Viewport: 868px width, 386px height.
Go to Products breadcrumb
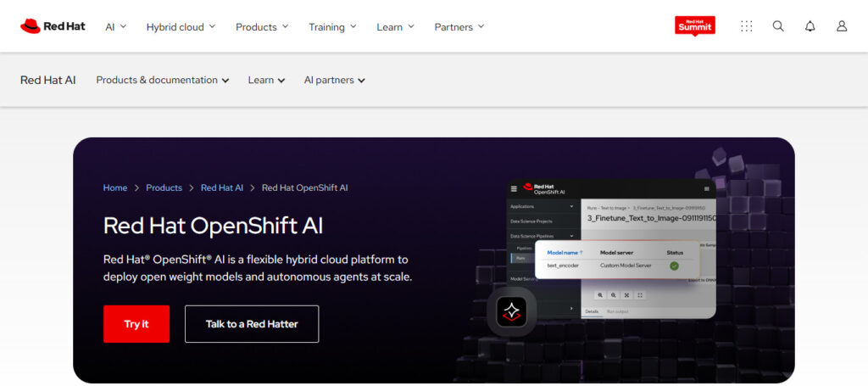point(164,187)
